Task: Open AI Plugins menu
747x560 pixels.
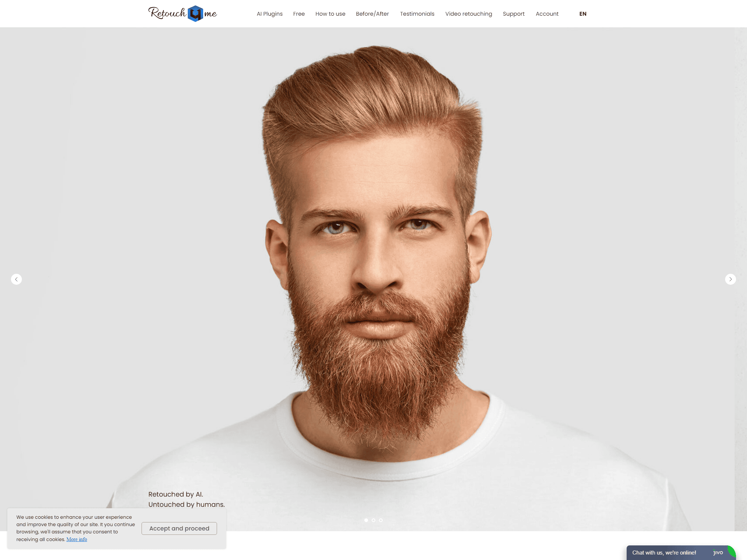Action: 270,14
